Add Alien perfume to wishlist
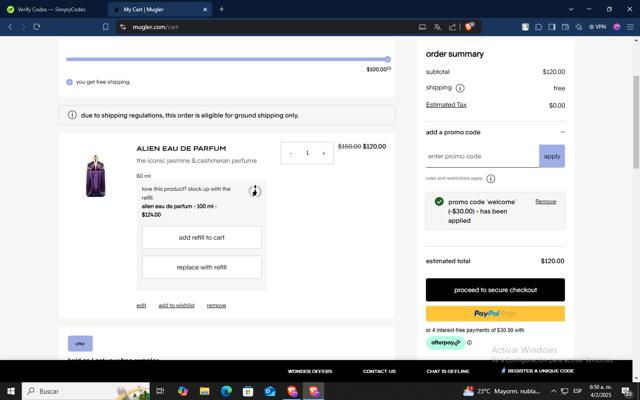The height and width of the screenshot is (400, 640). coord(176,305)
